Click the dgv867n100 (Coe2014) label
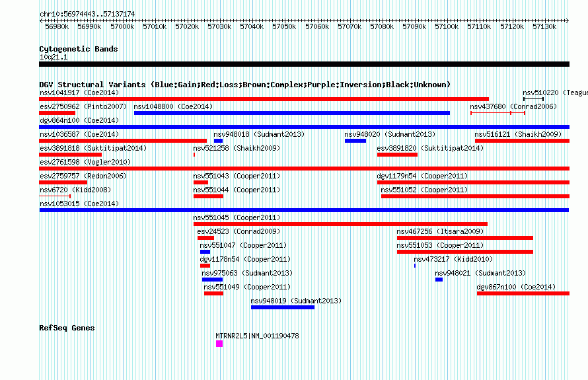This screenshot has height=380, width=588. (x=516, y=287)
